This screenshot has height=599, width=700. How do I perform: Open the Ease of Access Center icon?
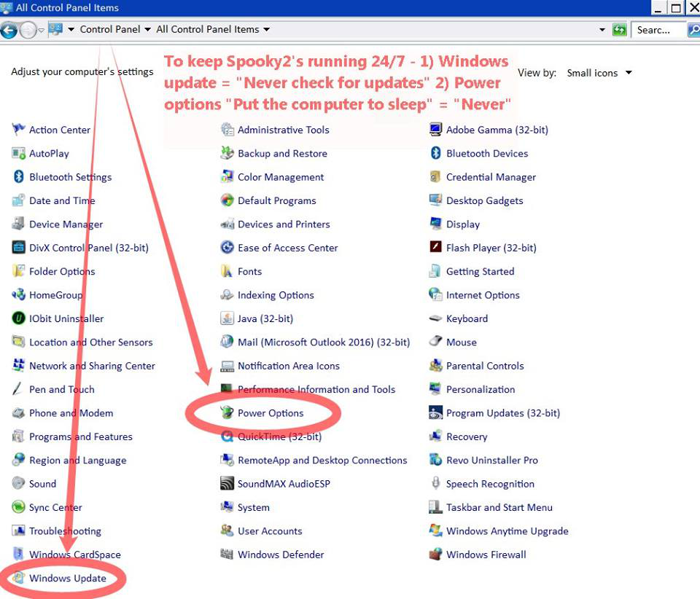click(x=227, y=248)
